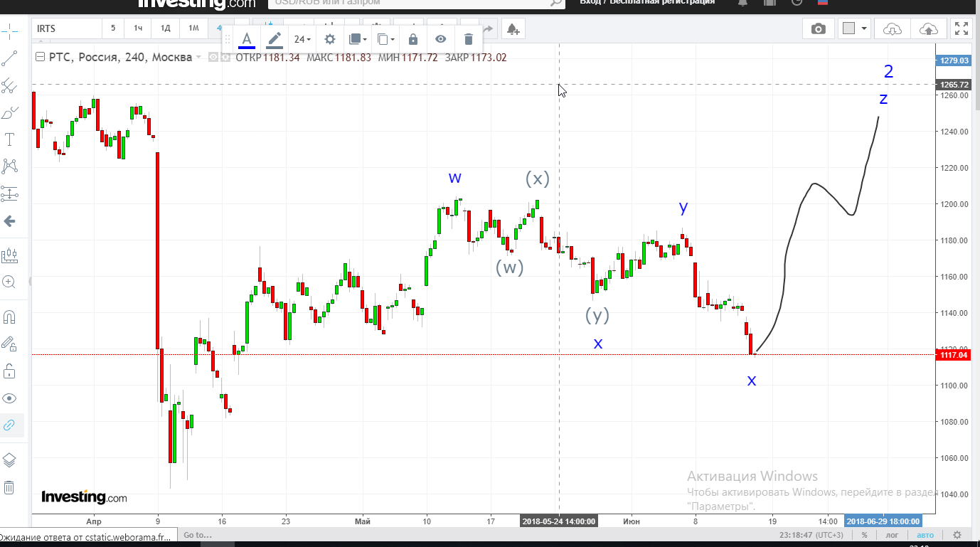Lock the selected drawing object
The height and width of the screenshot is (547, 980).
(x=413, y=39)
